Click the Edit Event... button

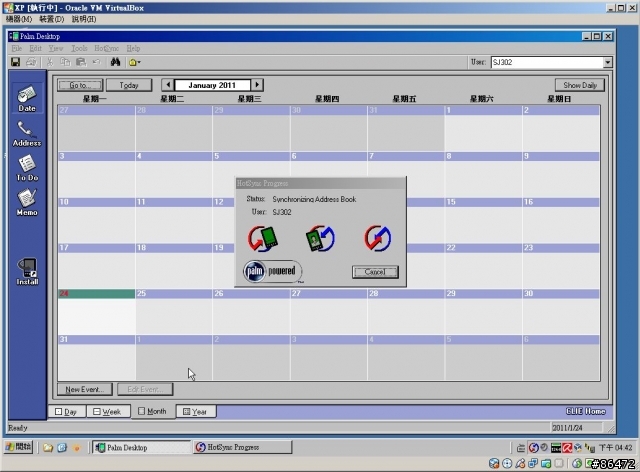pos(145,390)
